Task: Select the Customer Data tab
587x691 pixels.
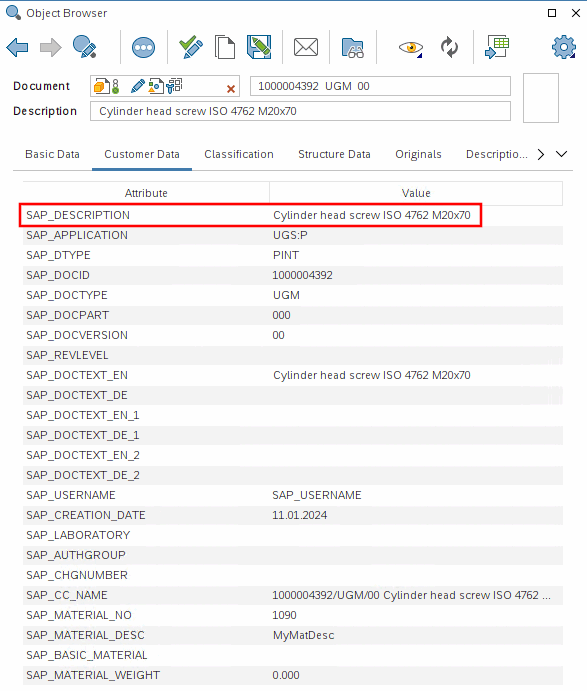Action: [142, 154]
